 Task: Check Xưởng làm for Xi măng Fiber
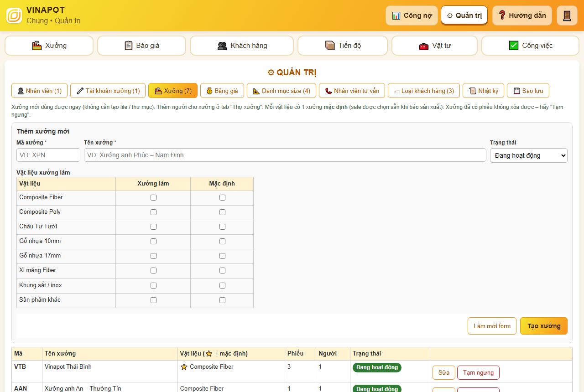click(x=153, y=270)
